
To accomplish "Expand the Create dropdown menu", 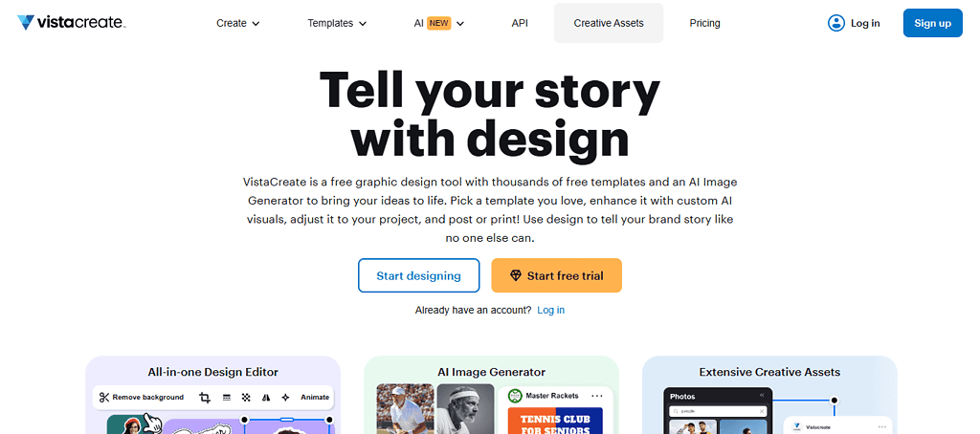I will [x=238, y=23].
